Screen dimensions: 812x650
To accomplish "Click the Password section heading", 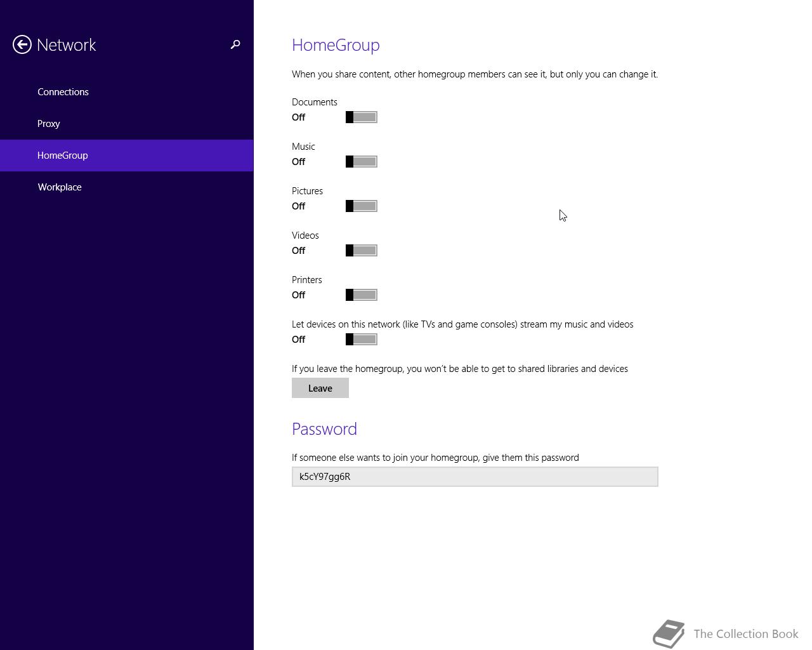I will click(324, 429).
